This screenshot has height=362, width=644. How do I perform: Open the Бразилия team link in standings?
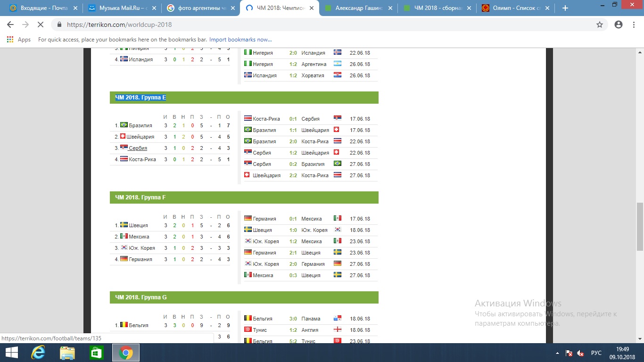click(x=140, y=125)
